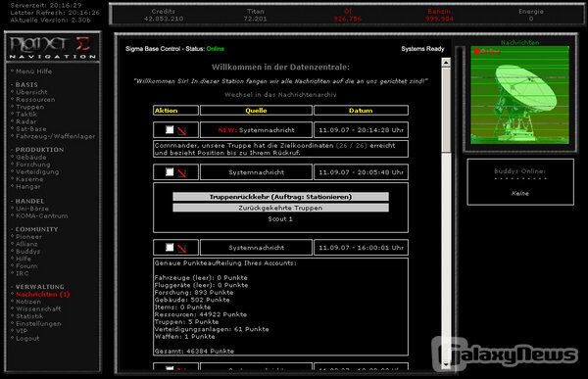Click the Aktion column header

point(175,111)
